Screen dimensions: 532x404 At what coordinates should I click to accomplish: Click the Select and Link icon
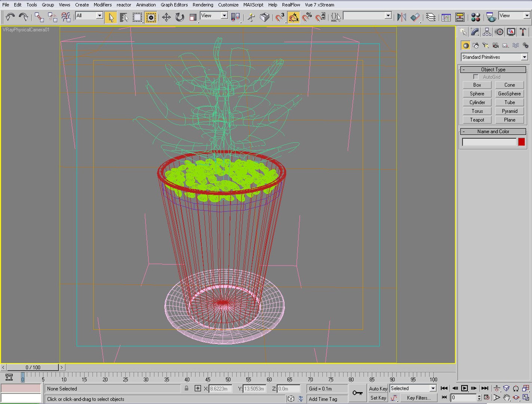click(39, 17)
